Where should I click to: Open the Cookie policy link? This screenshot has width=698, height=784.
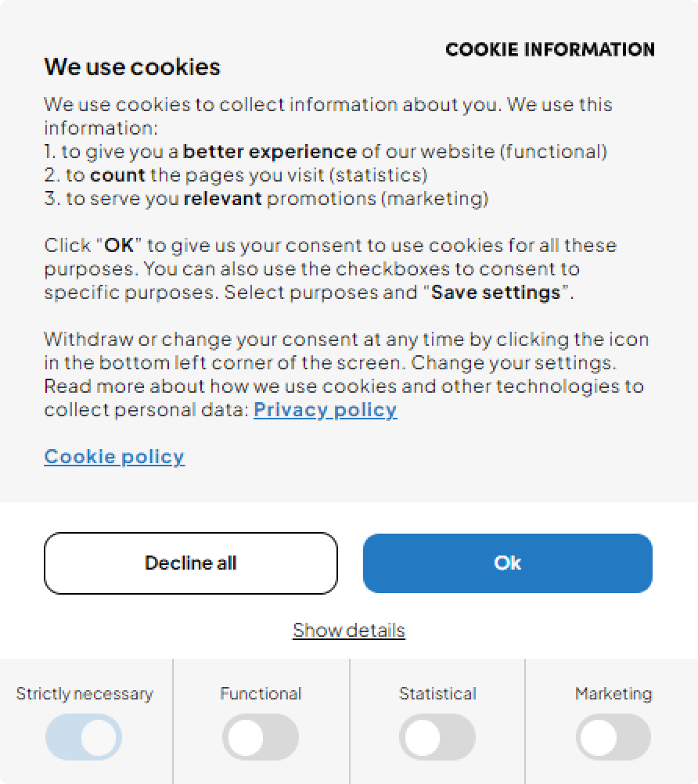click(x=114, y=457)
